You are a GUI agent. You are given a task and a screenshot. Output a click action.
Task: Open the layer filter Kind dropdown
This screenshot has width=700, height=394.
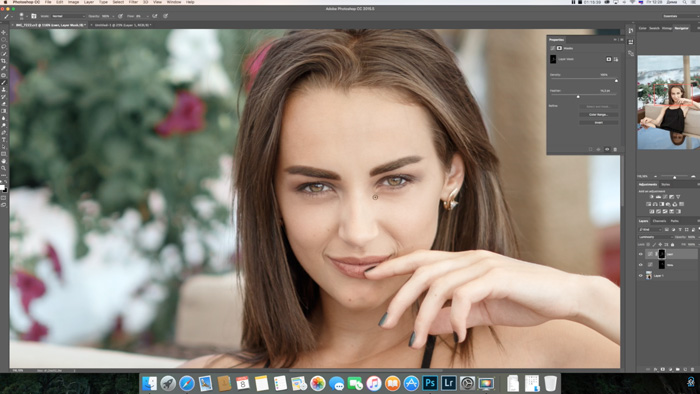[650, 230]
